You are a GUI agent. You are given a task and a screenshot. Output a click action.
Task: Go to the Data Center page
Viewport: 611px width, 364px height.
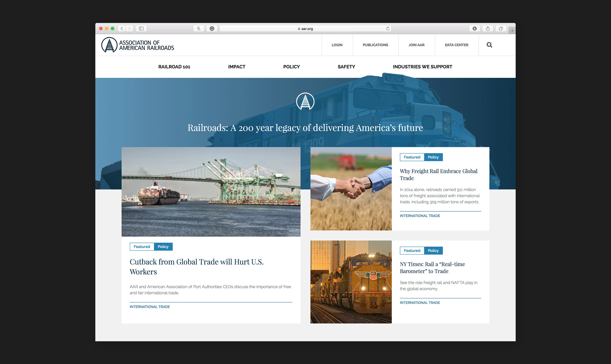pyautogui.click(x=456, y=45)
